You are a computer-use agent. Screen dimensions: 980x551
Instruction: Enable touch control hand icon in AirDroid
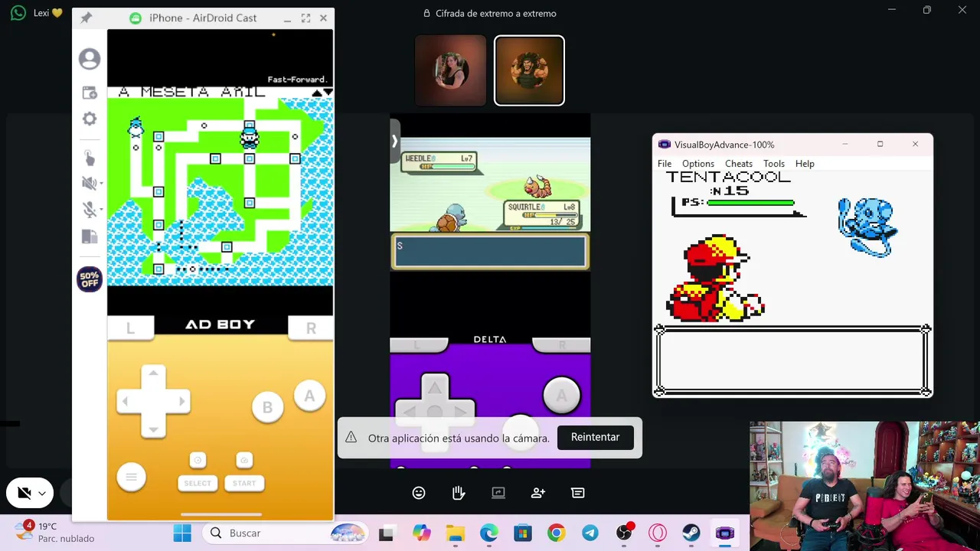tap(90, 158)
